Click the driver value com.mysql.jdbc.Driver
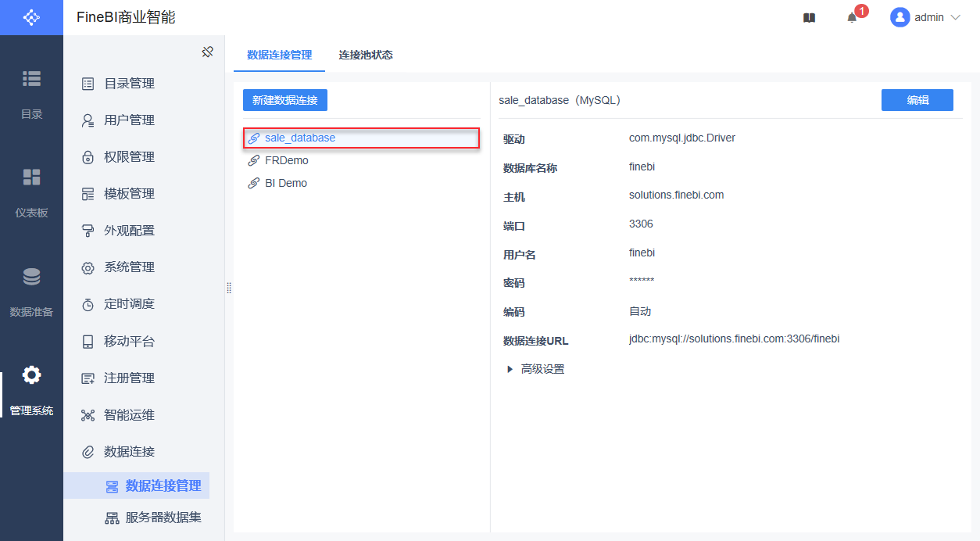Image resolution: width=980 pixels, height=541 pixels. pos(682,138)
